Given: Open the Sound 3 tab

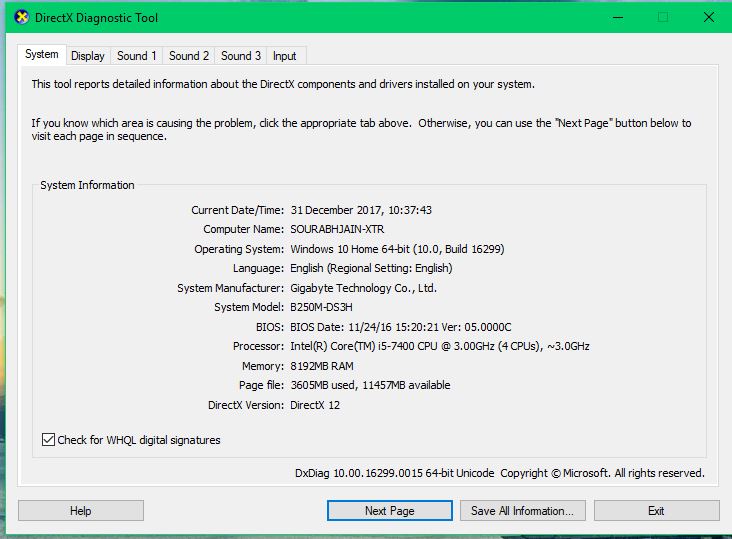Looking at the screenshot, I should click(240, 56).
